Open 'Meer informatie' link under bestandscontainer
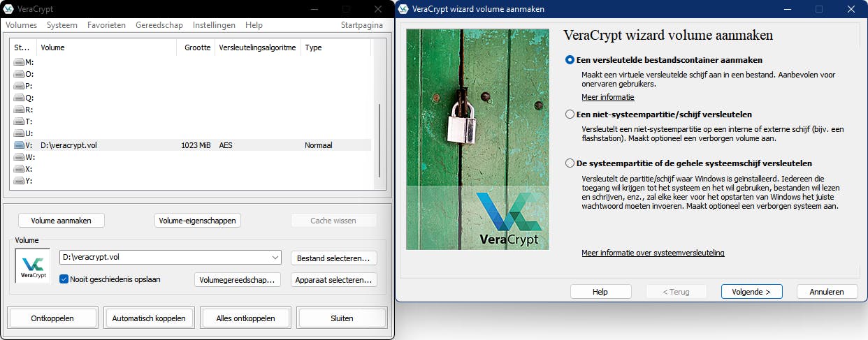This screenshot has width=868, height=340. [608, 97]
